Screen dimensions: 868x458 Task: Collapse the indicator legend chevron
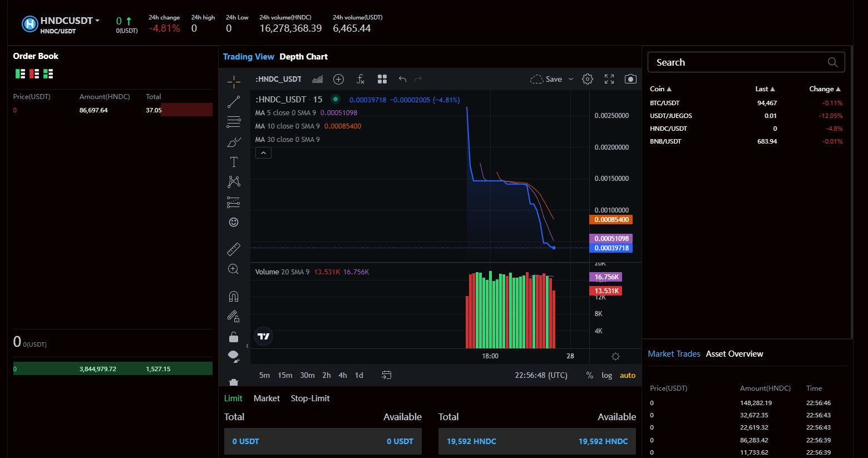tap(263, 153)
